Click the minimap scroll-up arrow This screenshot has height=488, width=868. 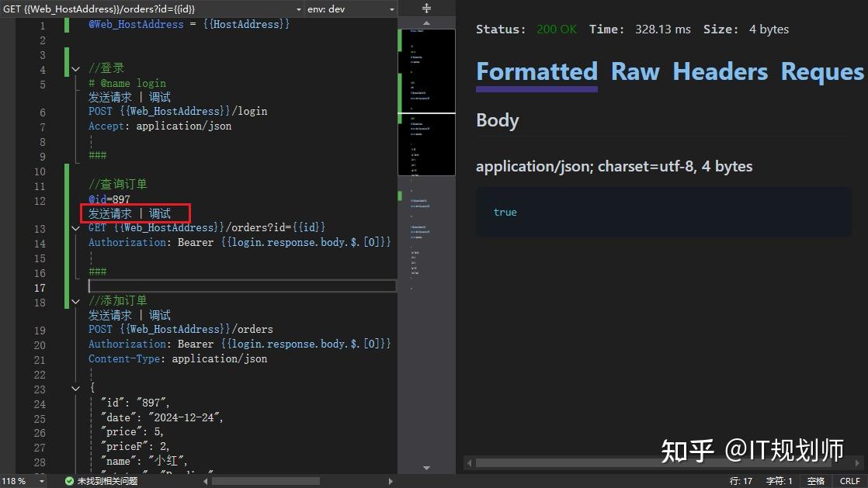(426, 22)
